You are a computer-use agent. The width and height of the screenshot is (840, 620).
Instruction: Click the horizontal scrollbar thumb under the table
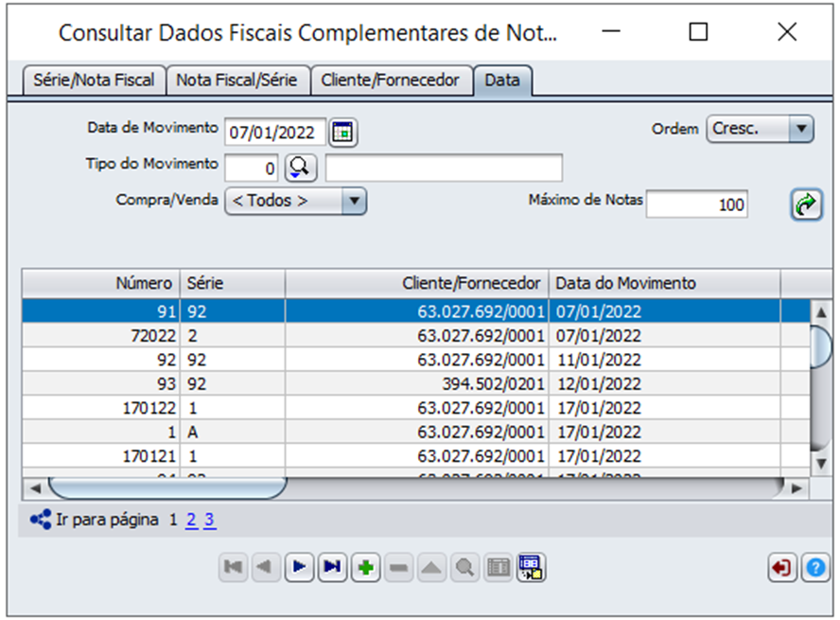click(x=166, y=488)
